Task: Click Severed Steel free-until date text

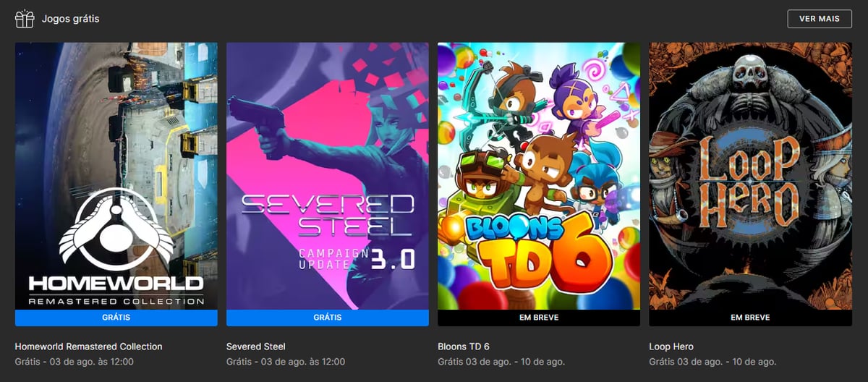Action: pos(286,362)
